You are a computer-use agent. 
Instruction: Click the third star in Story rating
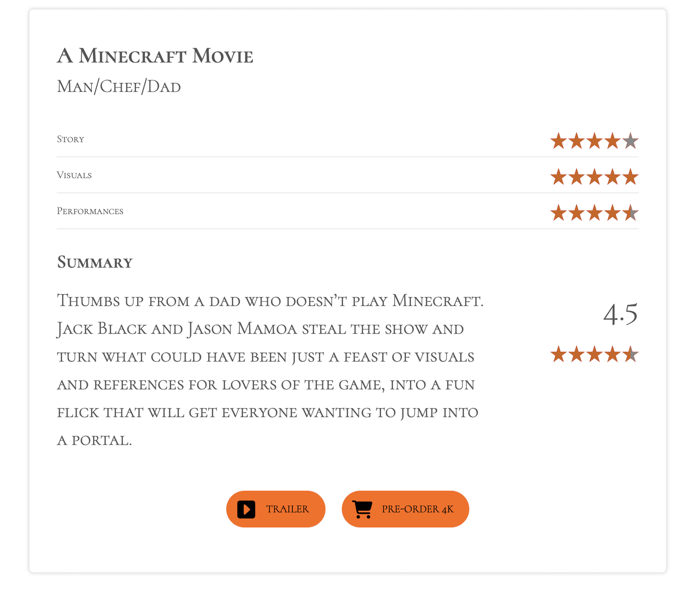(594, 141)
